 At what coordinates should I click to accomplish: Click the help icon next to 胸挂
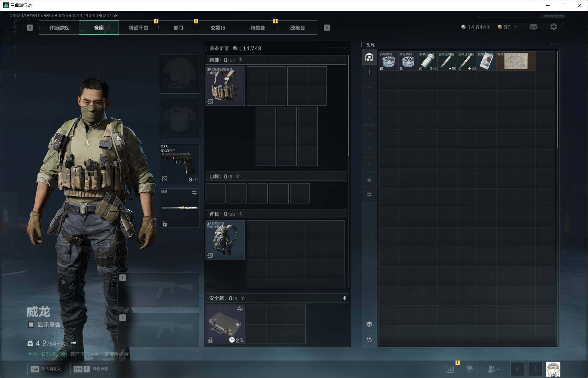[241, 60]
